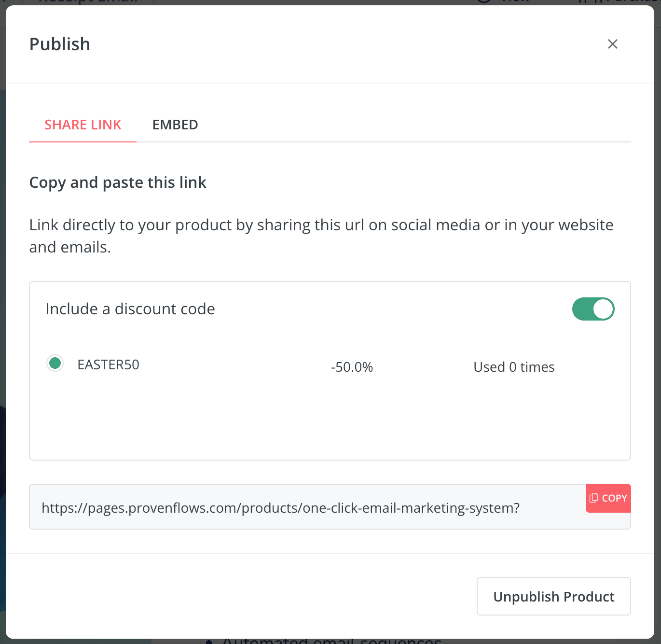Unpublish the product
Image resolution: width=661 pixels, height=644 pixels.
point(554,596)
